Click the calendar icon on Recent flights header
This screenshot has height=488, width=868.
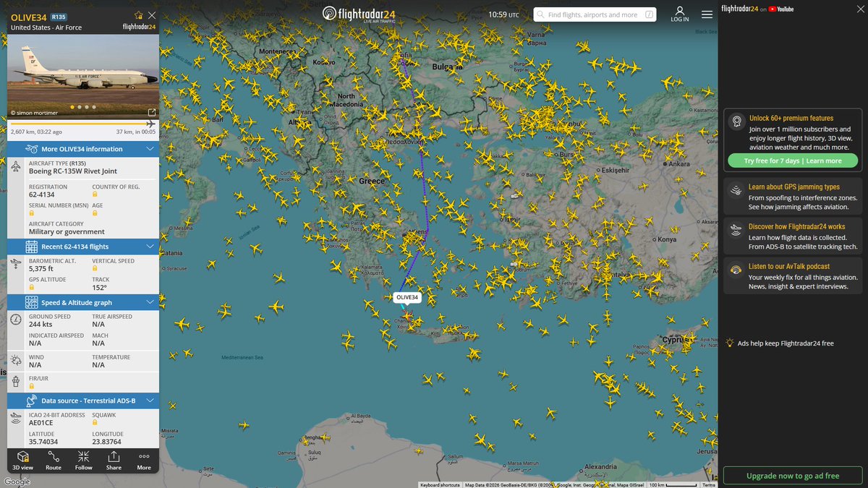(31, 247)
